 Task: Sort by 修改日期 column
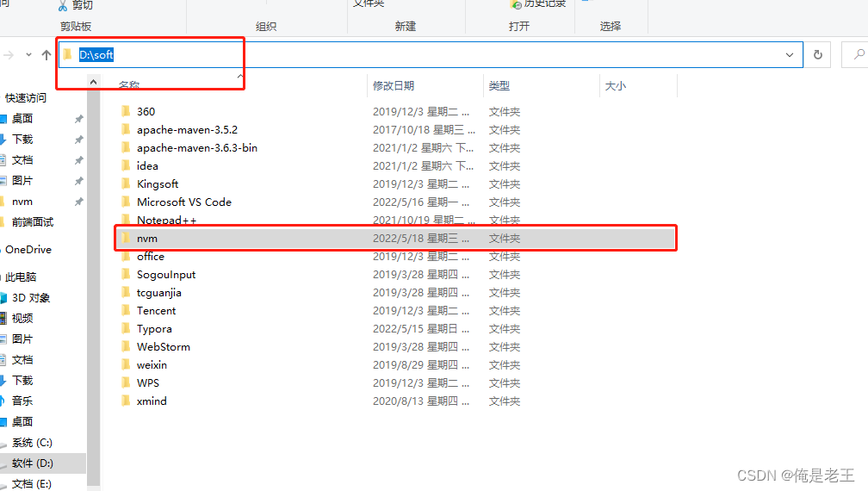tap(394, 86)
